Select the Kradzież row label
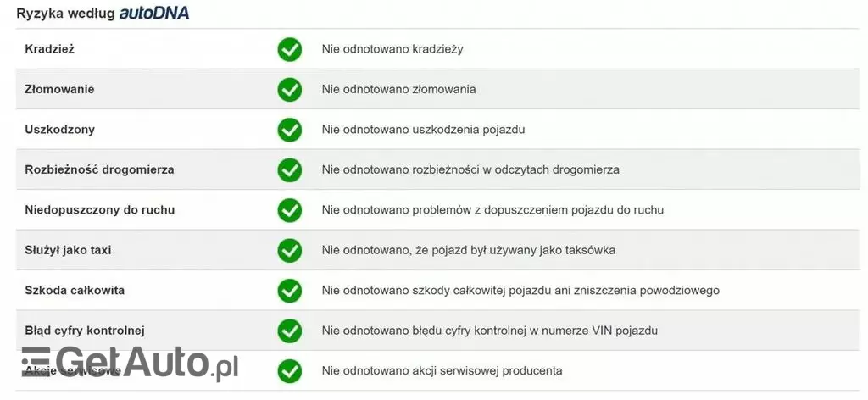Screen dimensions: 868x400 pos(50,49)
